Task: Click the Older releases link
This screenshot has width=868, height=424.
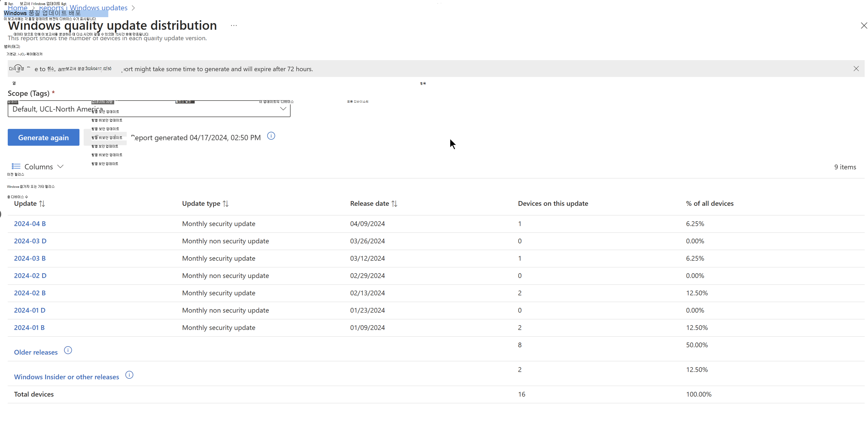Action: [36, 352]
